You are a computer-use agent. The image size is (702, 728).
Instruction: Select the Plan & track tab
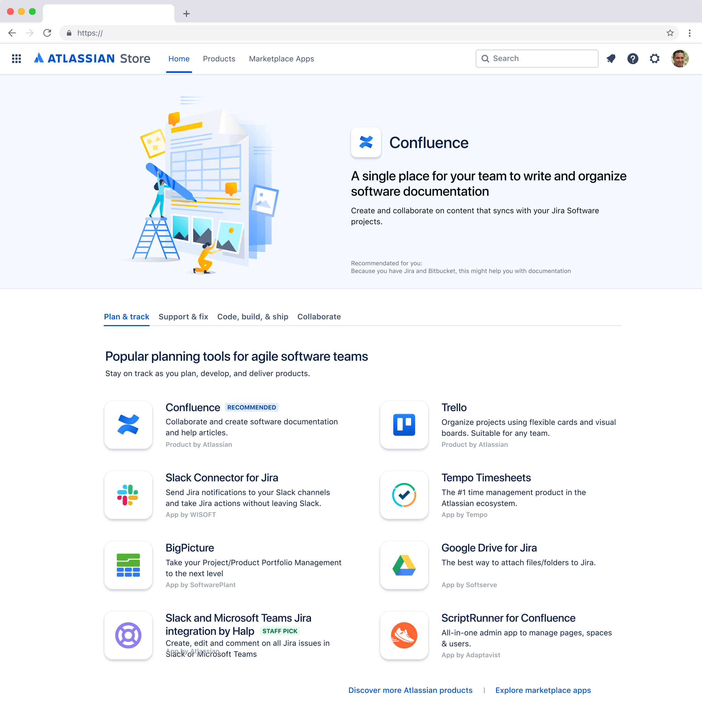[x=126, y=317]
